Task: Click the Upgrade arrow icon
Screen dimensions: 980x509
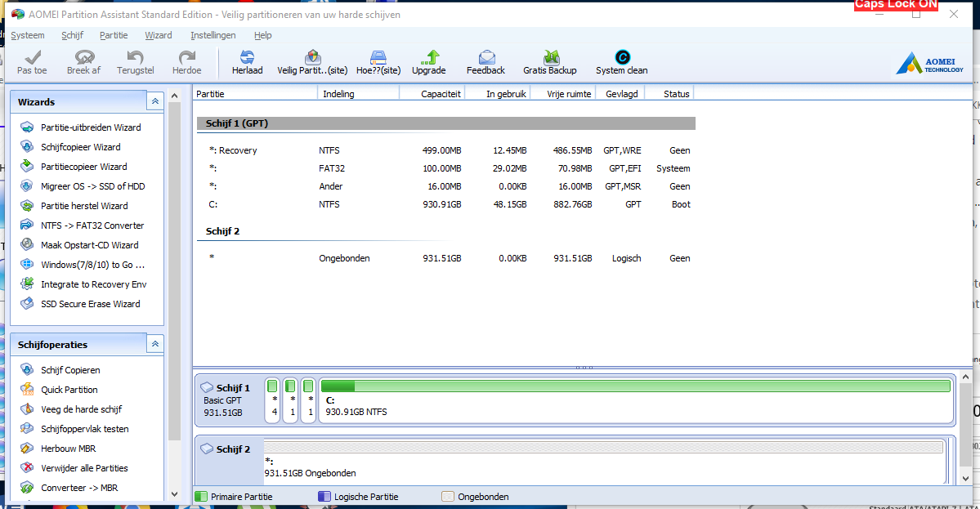Action: coord(429,57)
